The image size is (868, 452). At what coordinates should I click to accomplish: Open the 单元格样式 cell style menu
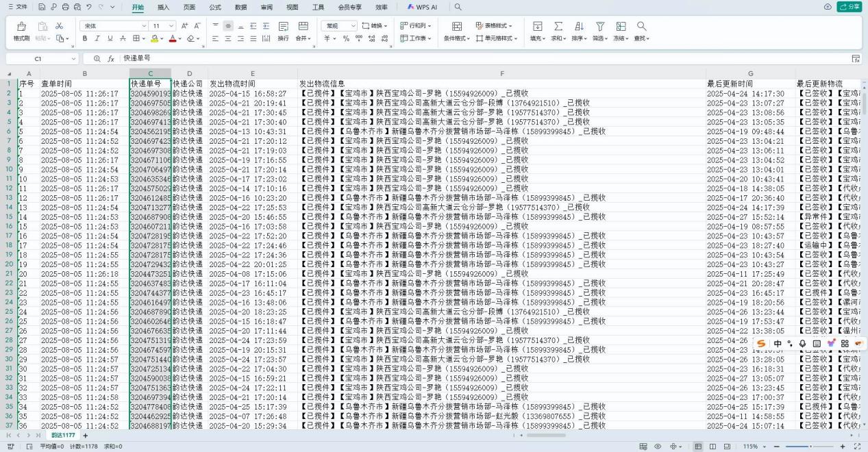(x=497, y=38)
